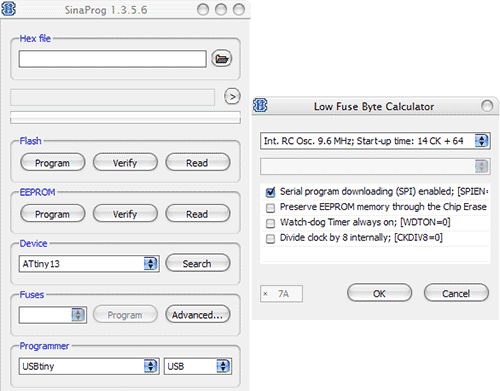Click the progress bar in SinaProg window

click(x=125, y=117)
